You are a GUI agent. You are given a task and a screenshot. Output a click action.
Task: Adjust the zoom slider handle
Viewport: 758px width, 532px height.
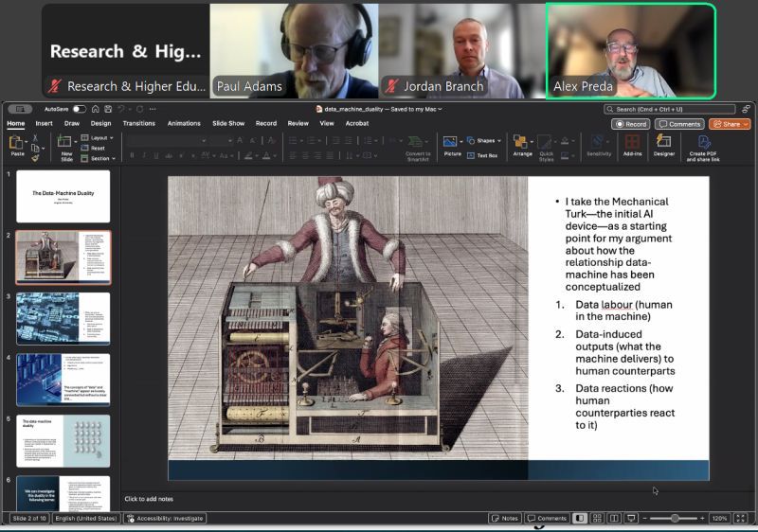[675, 519]
